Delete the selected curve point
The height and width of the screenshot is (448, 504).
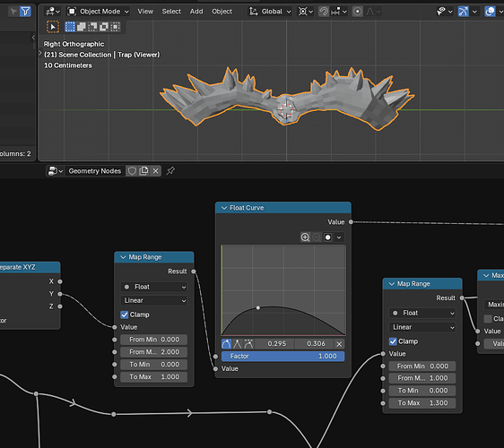tap(339, 344)
